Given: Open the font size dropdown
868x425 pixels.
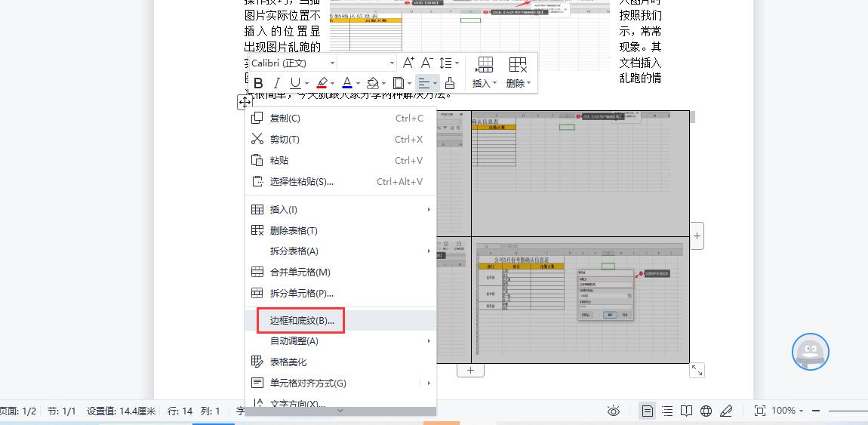Looking at the screenshot, I should click(392, 63).
